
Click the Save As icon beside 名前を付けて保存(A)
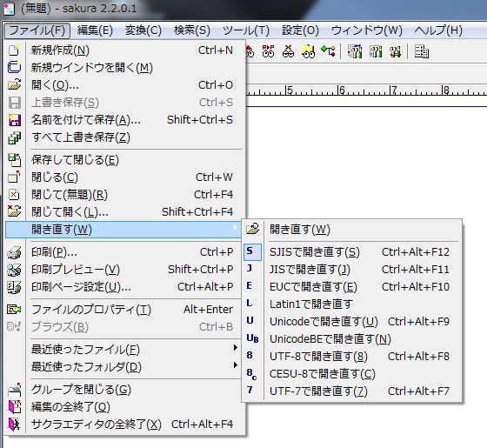point(14,120)
